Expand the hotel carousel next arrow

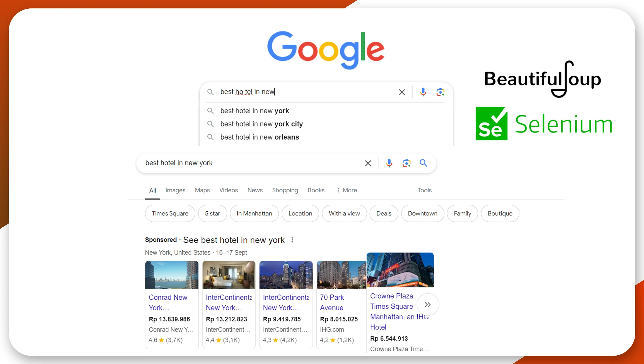pos(427,304)
